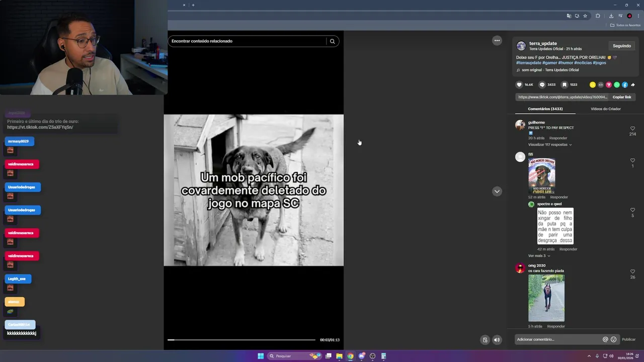Open Chrome profile avatar

point(629,16)
